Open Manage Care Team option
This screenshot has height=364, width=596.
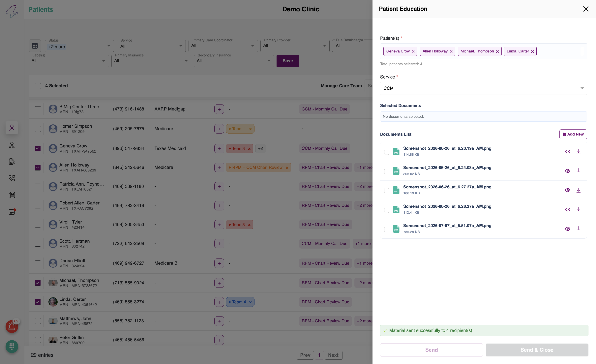341,86
